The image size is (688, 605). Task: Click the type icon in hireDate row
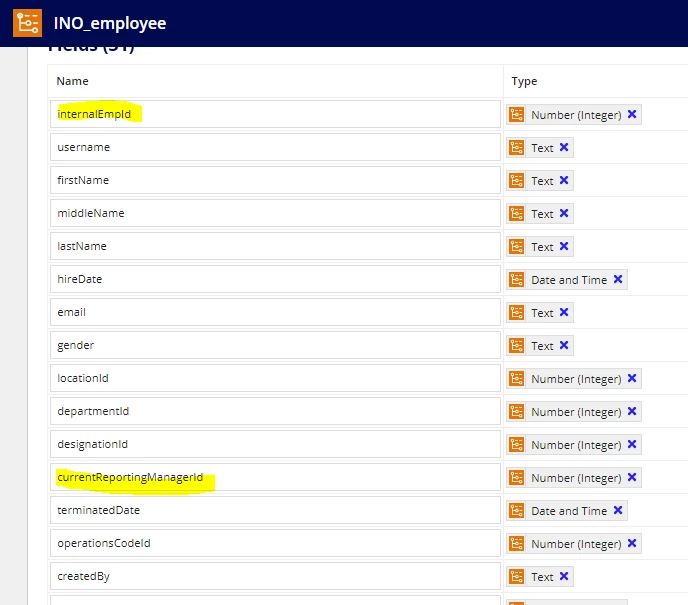pos(516,279)
